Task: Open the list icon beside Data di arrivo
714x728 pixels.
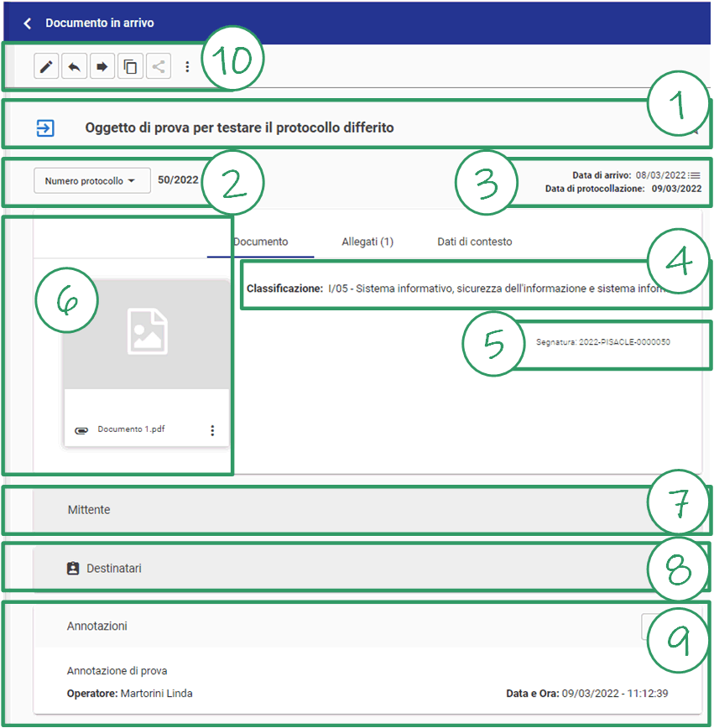Action: click(694, 175)
